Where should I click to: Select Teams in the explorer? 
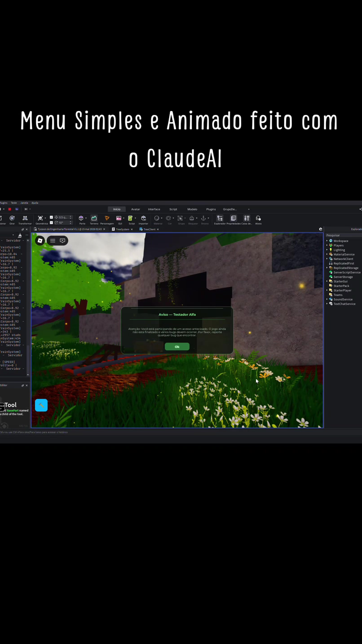(336, 295)
